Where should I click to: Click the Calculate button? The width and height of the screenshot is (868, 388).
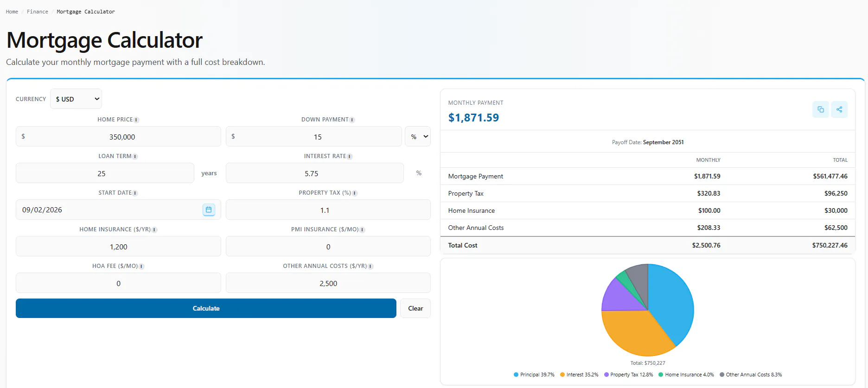coord(206,308)
